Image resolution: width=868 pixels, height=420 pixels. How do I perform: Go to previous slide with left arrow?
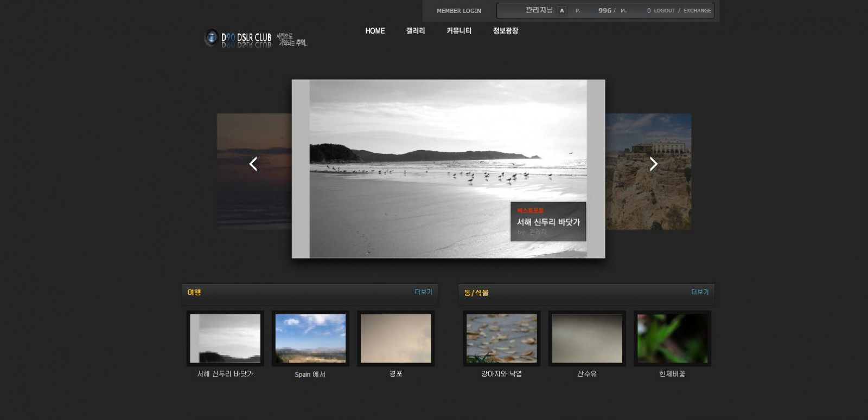(x=253, y=164)
